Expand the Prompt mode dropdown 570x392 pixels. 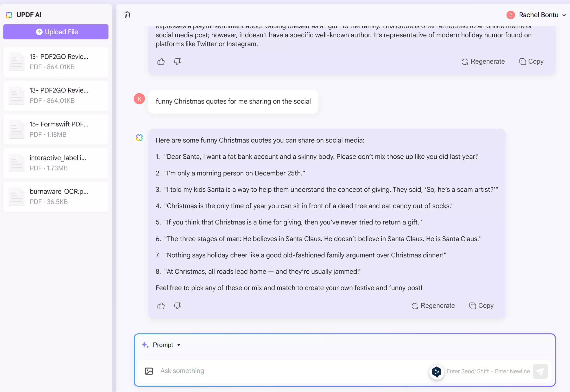(x=179, y=345)
